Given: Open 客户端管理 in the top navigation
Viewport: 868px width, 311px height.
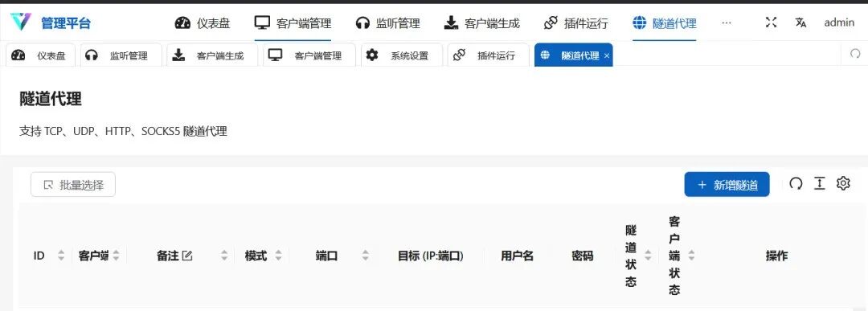Looking at the screenshot, I should click(293, 23).
